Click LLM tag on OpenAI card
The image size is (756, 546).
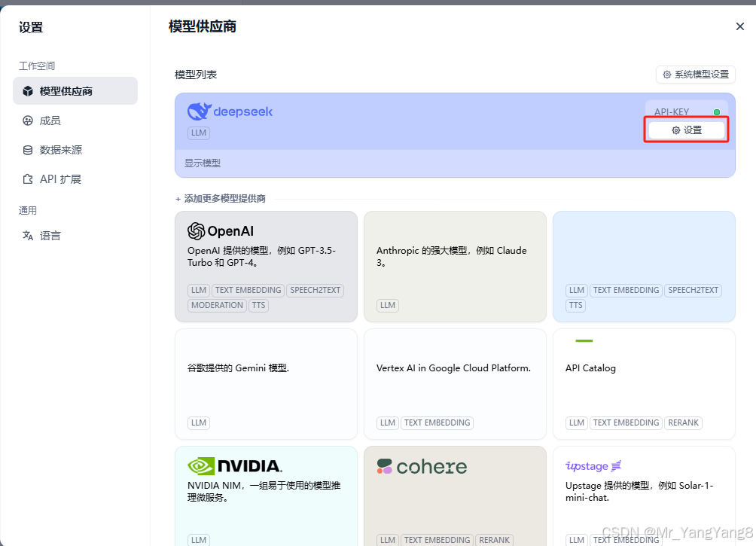point(199,291)
